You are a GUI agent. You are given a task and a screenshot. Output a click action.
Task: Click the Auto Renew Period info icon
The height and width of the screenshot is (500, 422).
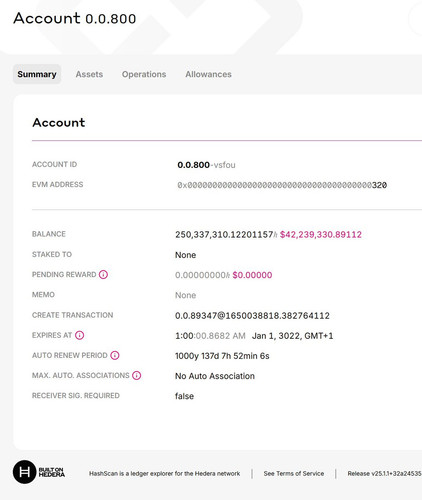pyautogui.click(x=115, y=355)
